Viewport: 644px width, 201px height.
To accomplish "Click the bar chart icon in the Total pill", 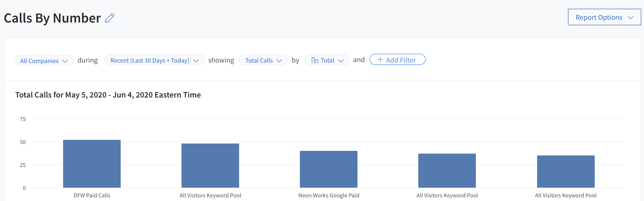I will [x=315, y=60].
